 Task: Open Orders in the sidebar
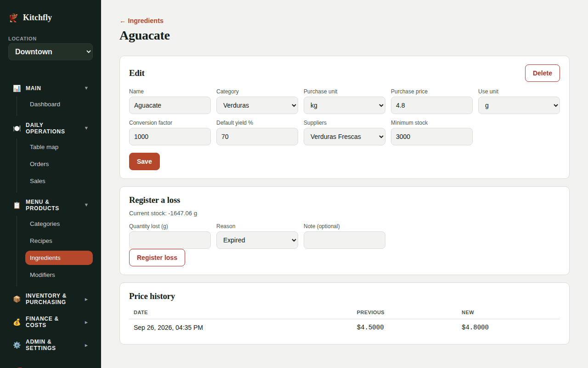click(x=59, y=164)
